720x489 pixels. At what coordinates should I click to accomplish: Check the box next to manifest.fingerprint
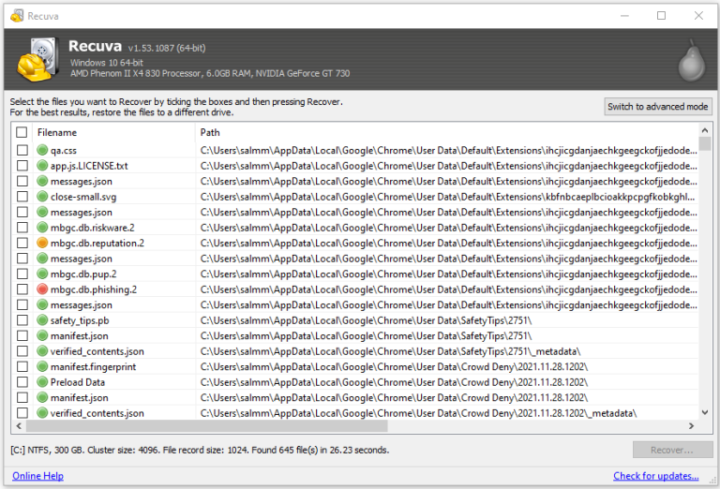point(22,367)
